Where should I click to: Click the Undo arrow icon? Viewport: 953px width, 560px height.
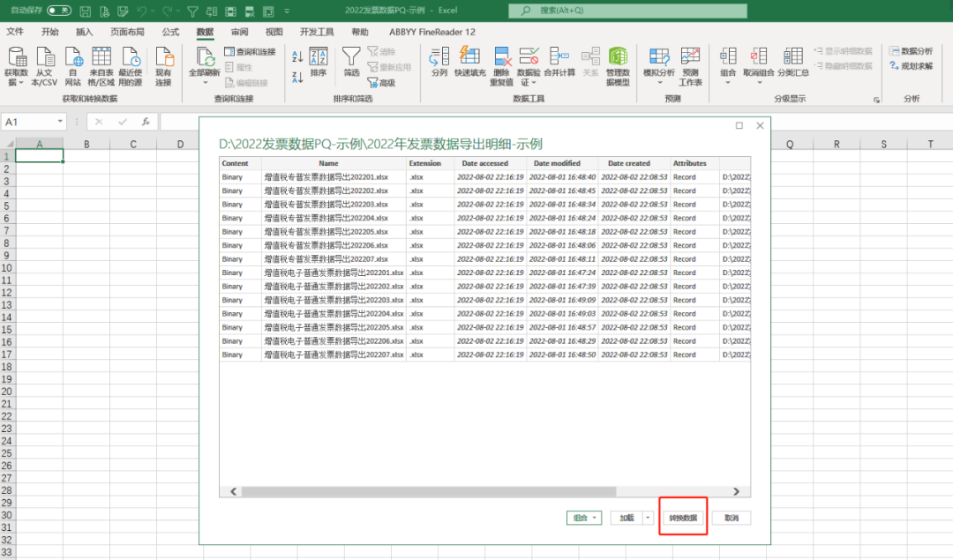(141, 11)
